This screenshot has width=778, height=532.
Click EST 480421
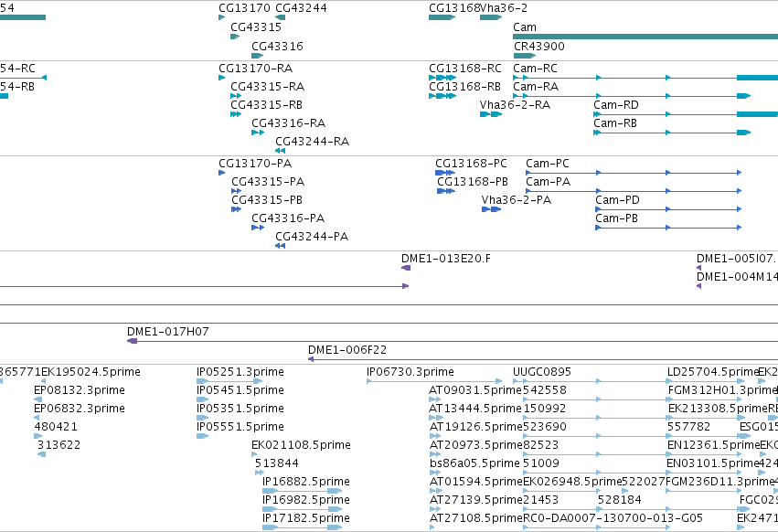click(x=56, y=427)
